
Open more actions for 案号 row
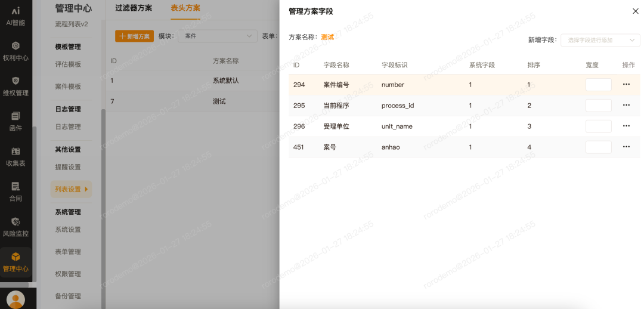(x=626, y=147)
